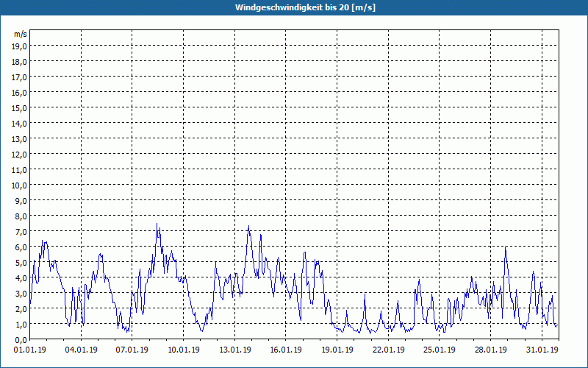588x368 pixels.
Task: Click the date label 07.01.19
Action: (132, 350)
